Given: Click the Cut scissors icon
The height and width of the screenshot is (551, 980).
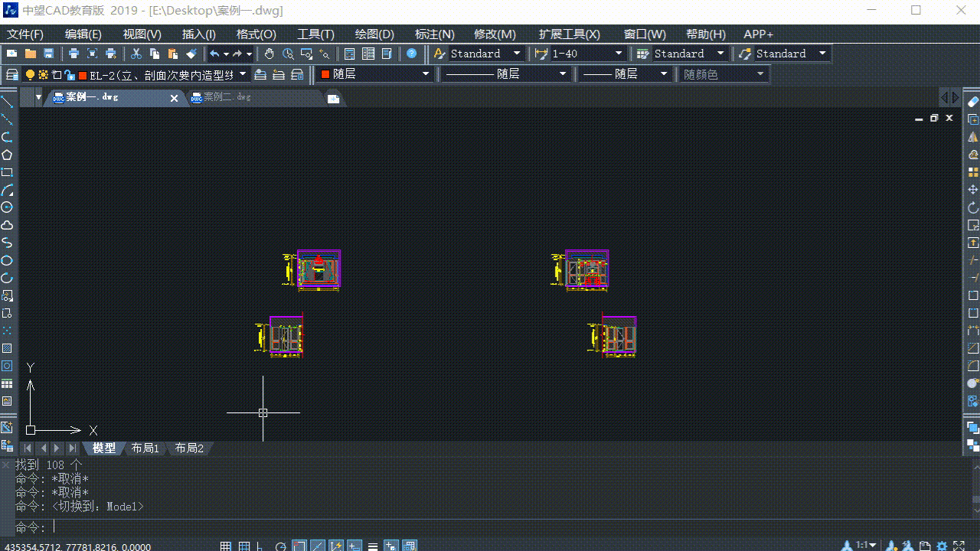Looking at the screenshot, I should click(x=136, y=54).
